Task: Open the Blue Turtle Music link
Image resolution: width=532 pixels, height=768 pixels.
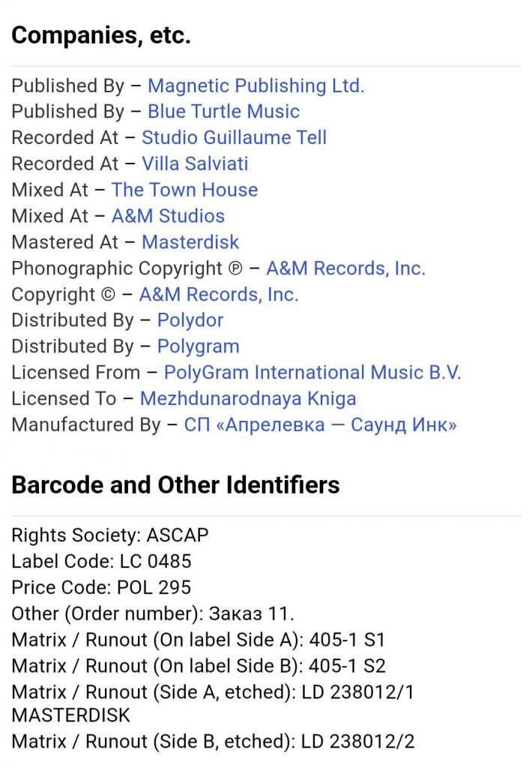Action: (x=224, y=112)
